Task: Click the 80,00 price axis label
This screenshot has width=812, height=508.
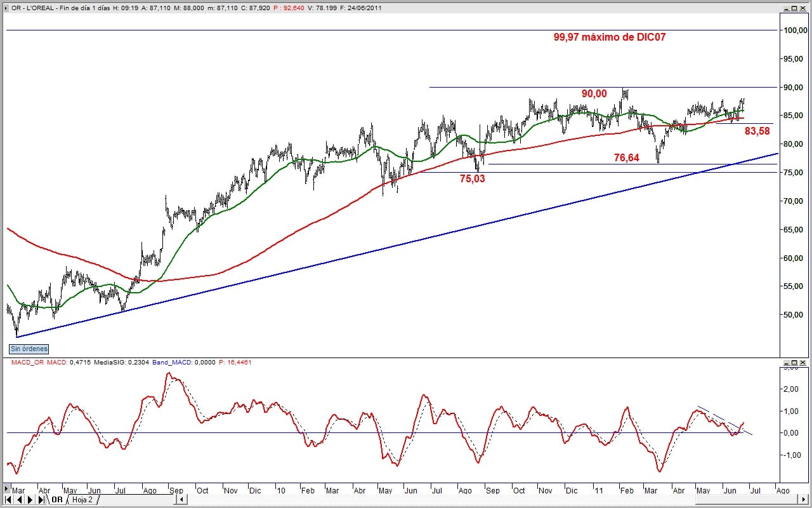Action: coord(794,144)
